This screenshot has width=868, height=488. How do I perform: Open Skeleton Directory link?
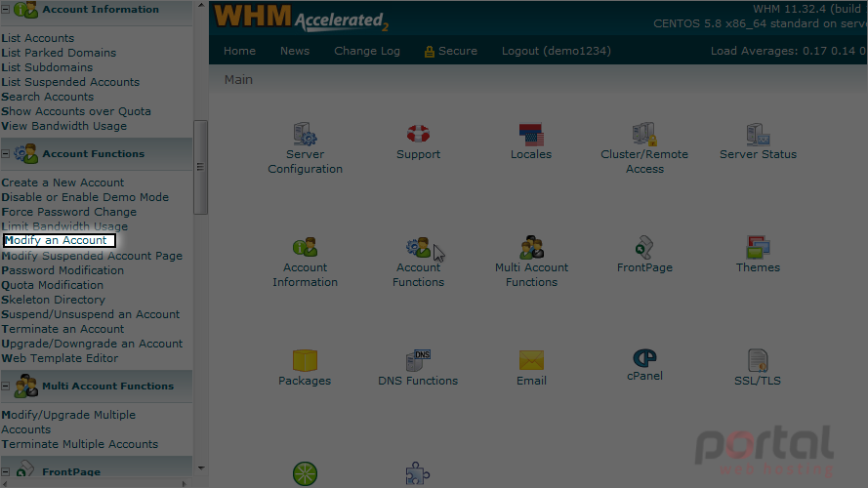click(53, 300)
